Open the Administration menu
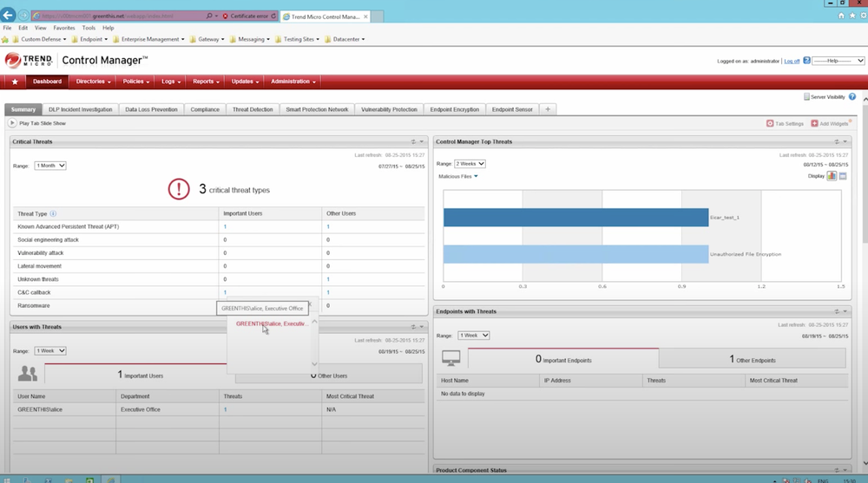868x483 pixels. tap(293, 82)
